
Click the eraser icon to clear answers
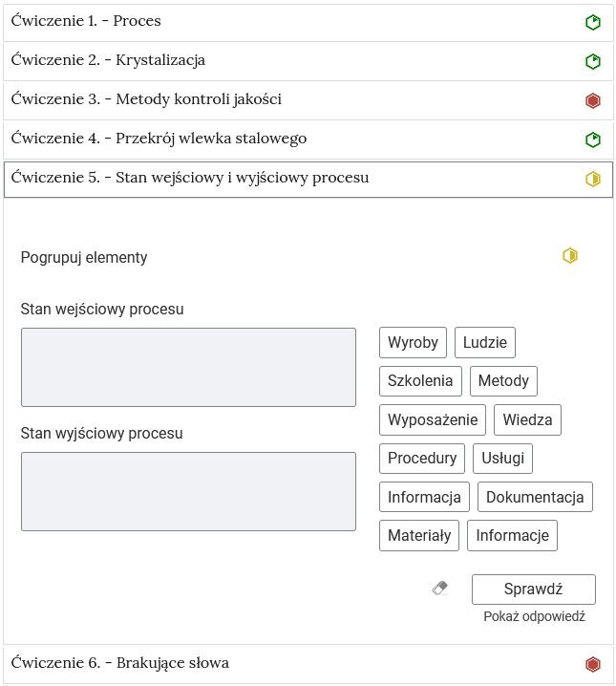(439, 590)
